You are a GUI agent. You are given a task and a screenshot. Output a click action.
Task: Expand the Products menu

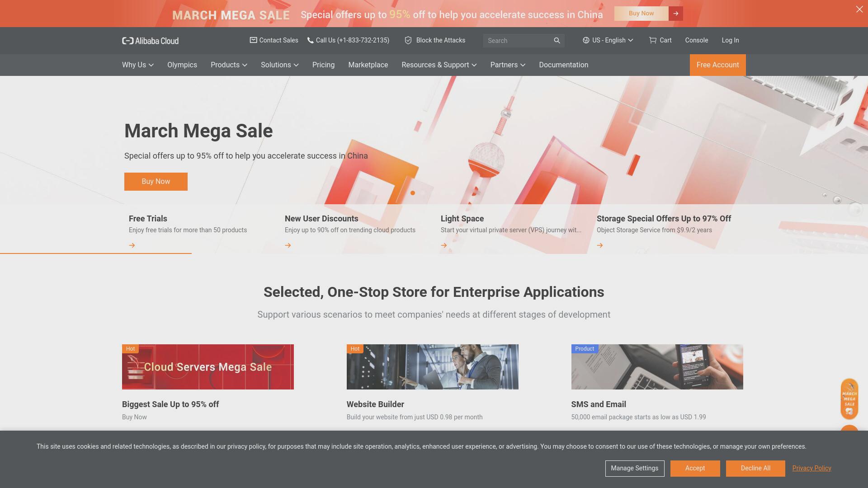[229, 65]
